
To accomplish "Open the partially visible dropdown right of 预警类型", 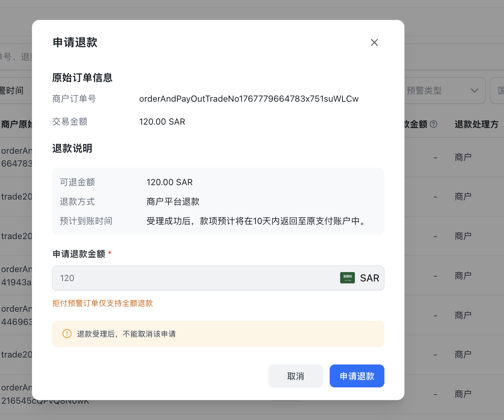I will 497,91.
